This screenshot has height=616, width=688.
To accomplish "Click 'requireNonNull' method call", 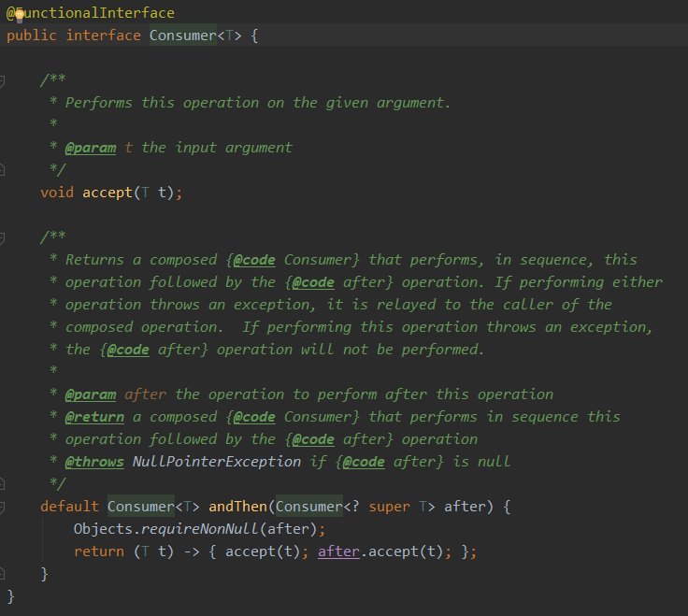I will click(200, 529).
